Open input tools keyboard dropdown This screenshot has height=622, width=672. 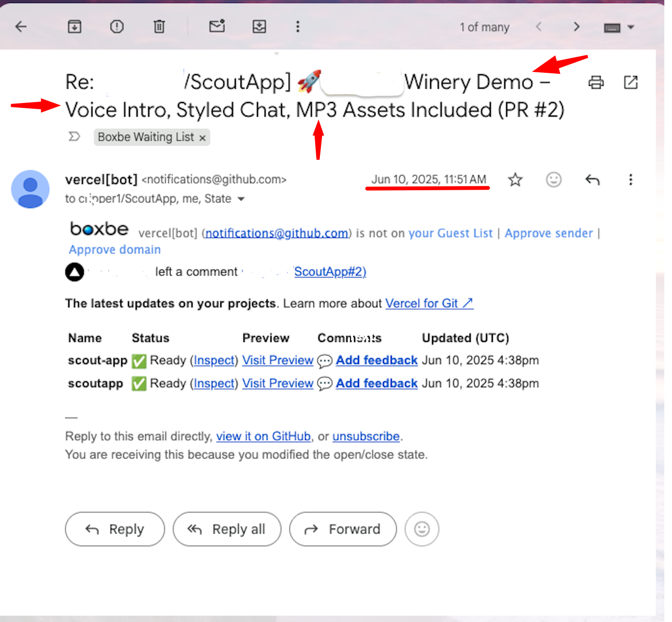[619, 27]
